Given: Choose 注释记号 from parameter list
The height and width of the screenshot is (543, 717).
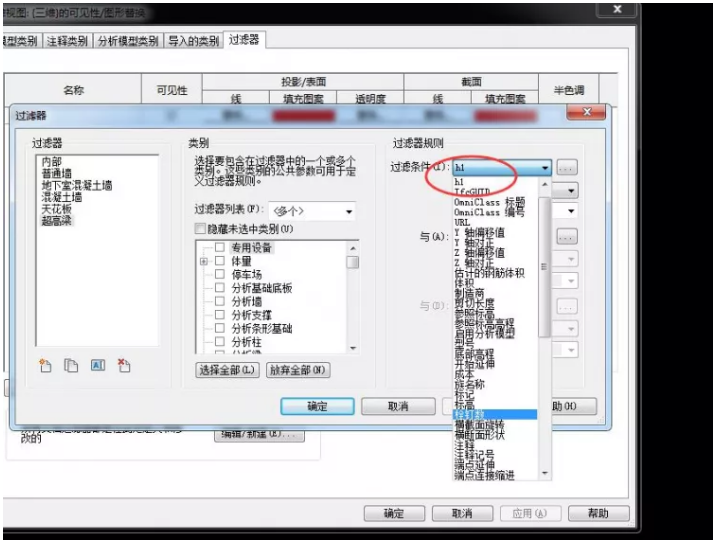Looking at the screenshot, I should click(474, 455).
